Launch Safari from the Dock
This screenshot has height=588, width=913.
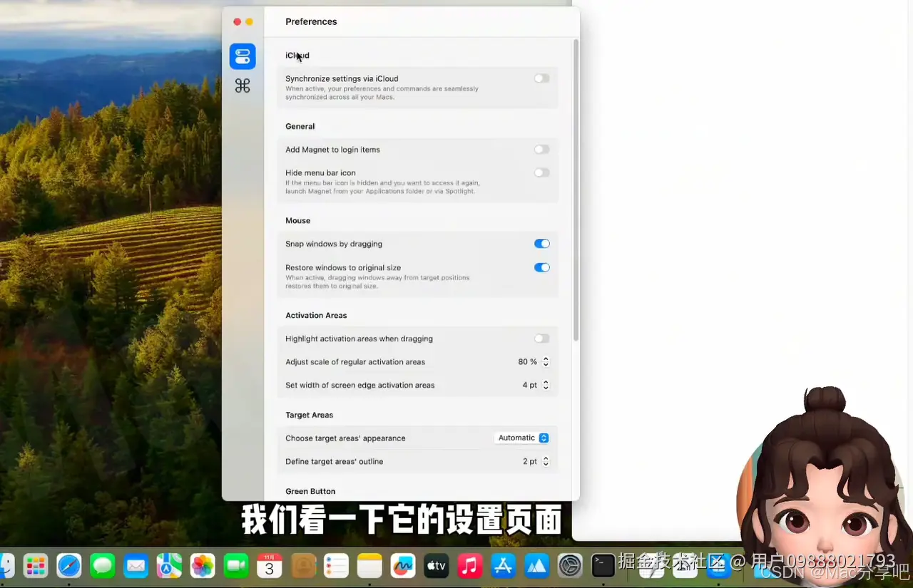(x=69, y=567)
